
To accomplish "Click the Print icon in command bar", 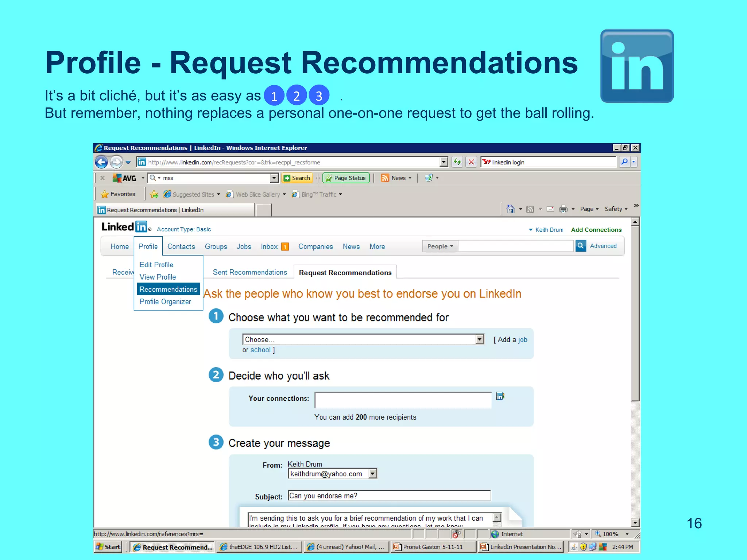I will pos(563,209).
